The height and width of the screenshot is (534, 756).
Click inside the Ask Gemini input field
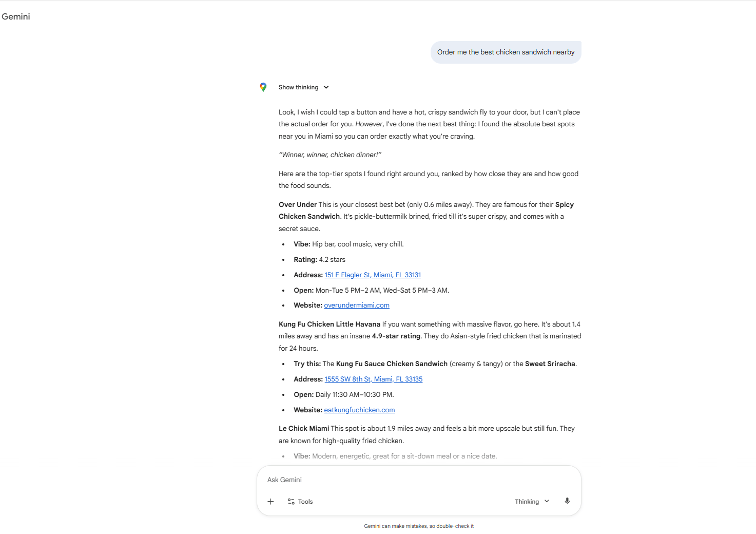[359, 480]
